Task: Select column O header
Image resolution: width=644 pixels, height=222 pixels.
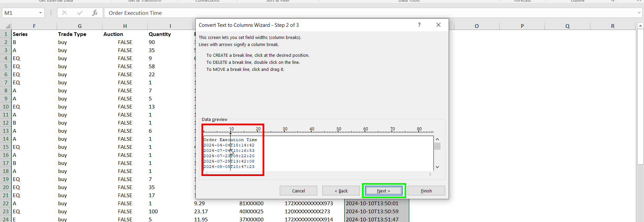Action: [476, 26]
